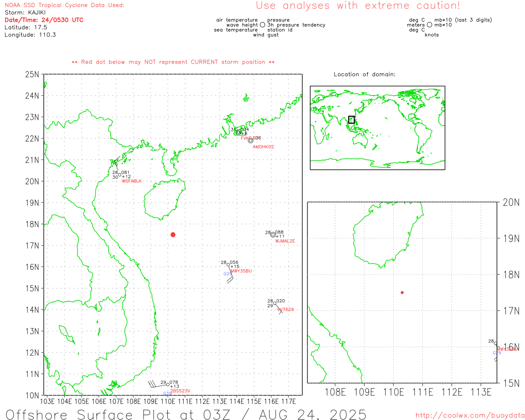The image size is (525, 420).
Task: Click the 20N label on zoomed inset map
Action: click(511, 202)
